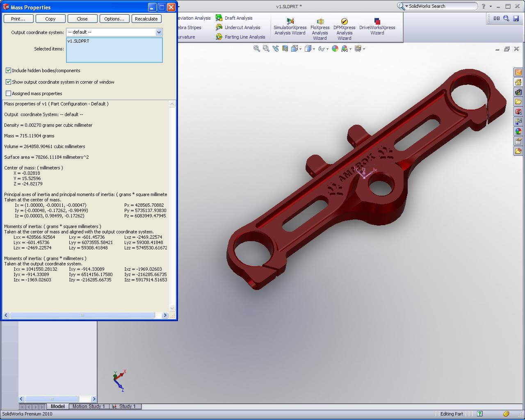Click Copy button in Mass Properties

pos(50,19)
